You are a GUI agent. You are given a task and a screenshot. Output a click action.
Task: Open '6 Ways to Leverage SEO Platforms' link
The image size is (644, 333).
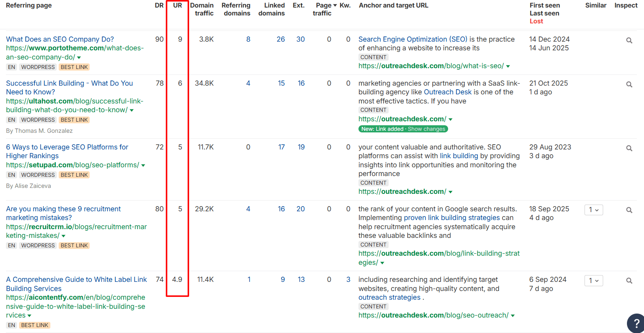click(67, 151)
